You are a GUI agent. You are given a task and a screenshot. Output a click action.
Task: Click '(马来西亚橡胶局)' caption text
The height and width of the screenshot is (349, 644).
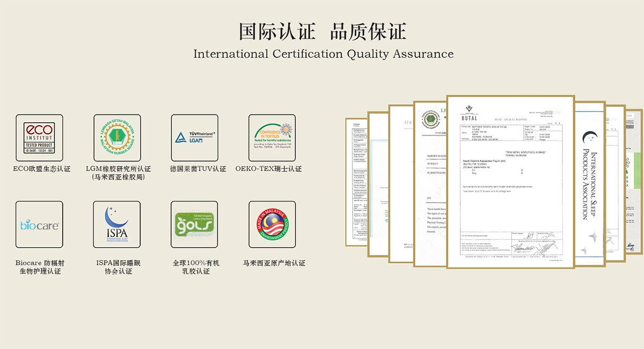(118, 177)
